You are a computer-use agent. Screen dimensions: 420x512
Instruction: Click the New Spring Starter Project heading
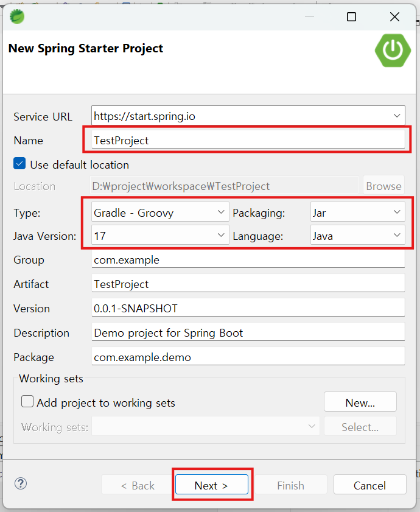pyautogui.click(x=86, y=48)
